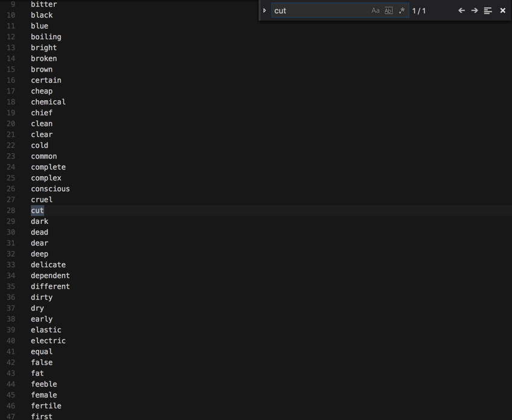Click the word 'common'

coord(44,156)
